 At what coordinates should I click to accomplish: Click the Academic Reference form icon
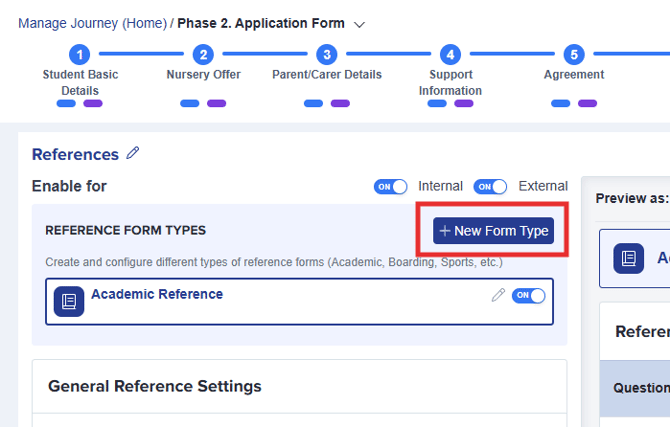(69, 301)
